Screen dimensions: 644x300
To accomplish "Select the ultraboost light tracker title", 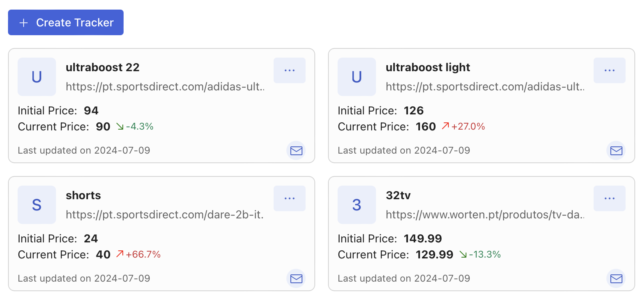I will tap(428, 68).
